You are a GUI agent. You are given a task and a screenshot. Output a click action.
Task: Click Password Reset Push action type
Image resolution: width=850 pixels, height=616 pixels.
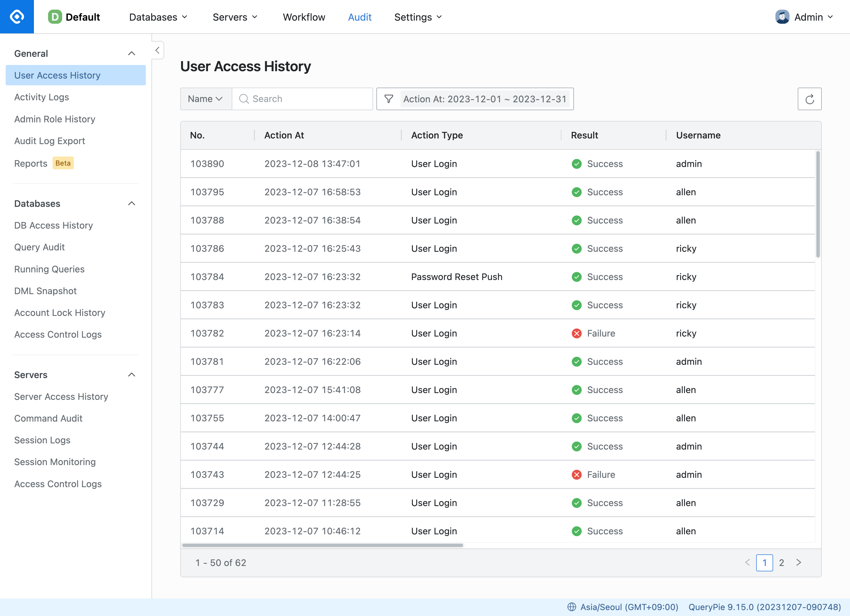click(x=457, y=277)
